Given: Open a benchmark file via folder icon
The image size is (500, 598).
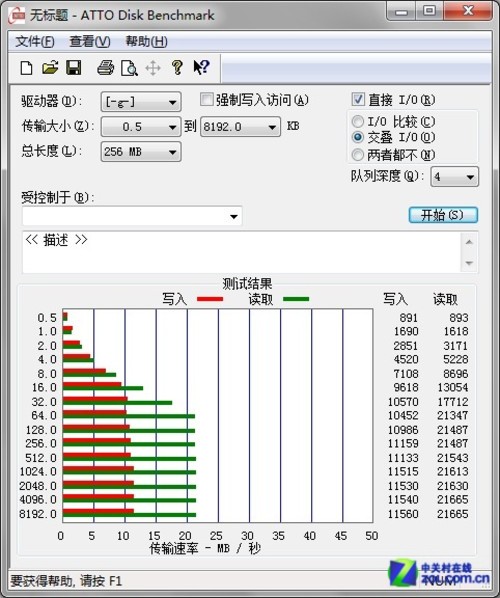Looking at the screenshot, I should tap(50, 68).
